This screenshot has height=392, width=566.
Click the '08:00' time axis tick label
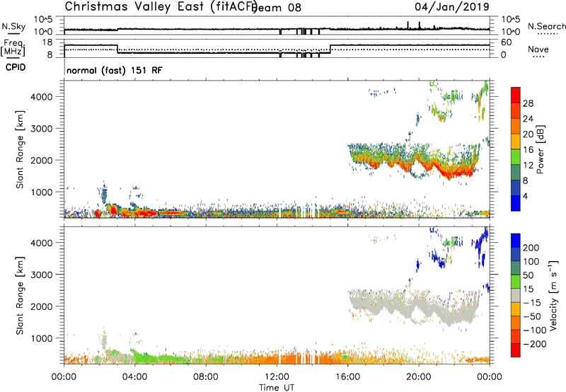206,377
